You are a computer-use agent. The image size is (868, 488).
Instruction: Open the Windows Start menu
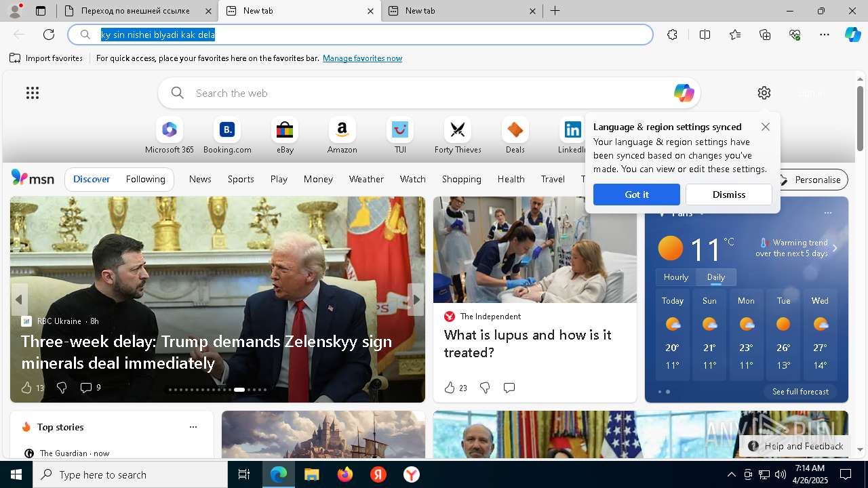coord(16,474)
